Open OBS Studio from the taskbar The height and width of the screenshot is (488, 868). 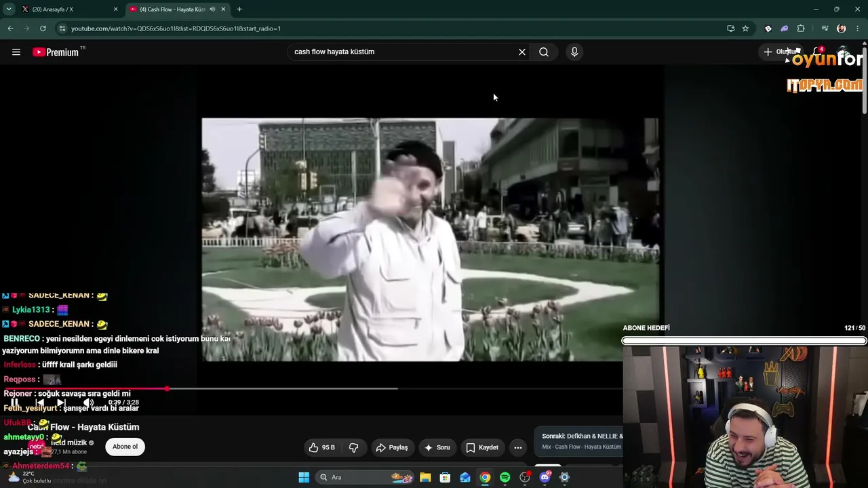pos(525,477)
